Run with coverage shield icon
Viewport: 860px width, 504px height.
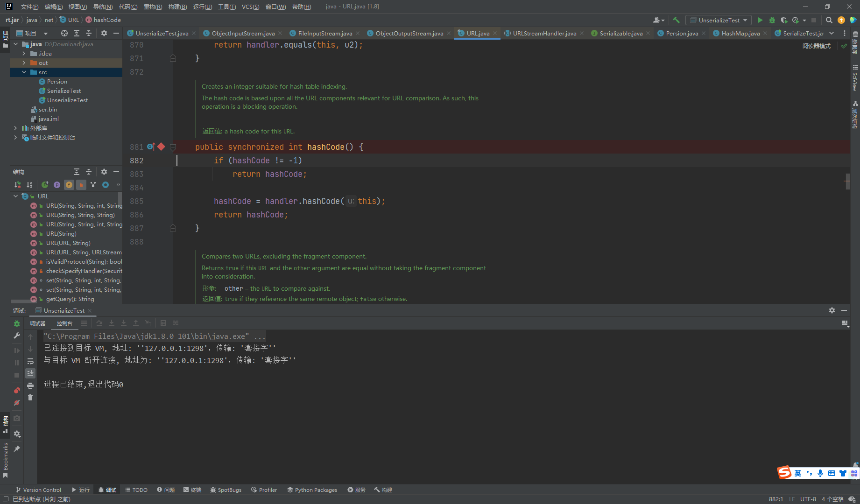[784, 20]
